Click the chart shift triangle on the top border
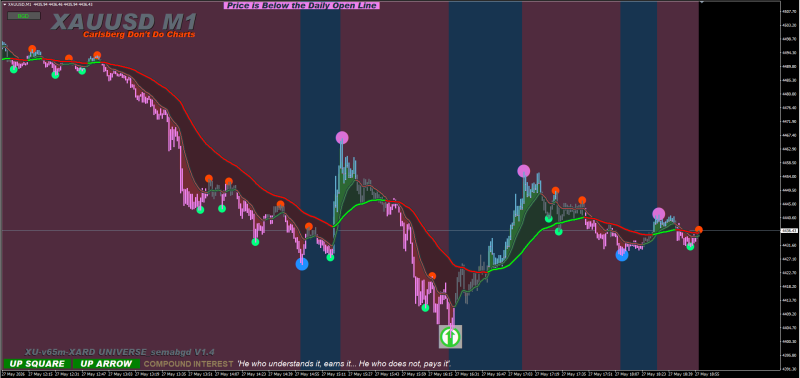Screen dimensions: 800x378 pyautogui.click(x=702, y=3)
